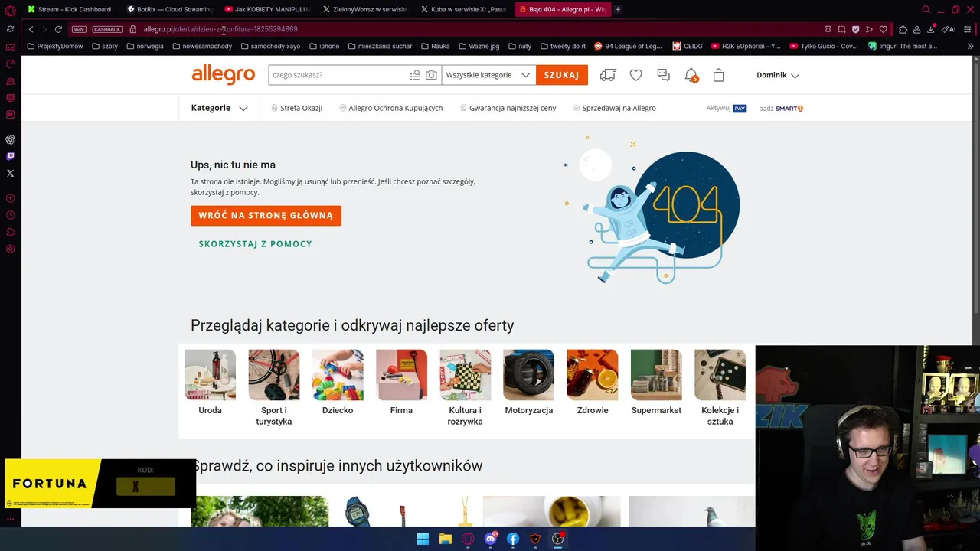Switch to the BotRix Cloud Streaming tab
This screenshot has height=551, width=980.
pyautogui.click(x=169, y=9)
